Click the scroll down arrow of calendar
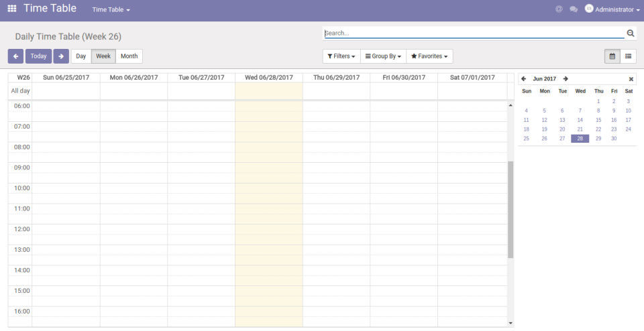 [x=511, y=323]
